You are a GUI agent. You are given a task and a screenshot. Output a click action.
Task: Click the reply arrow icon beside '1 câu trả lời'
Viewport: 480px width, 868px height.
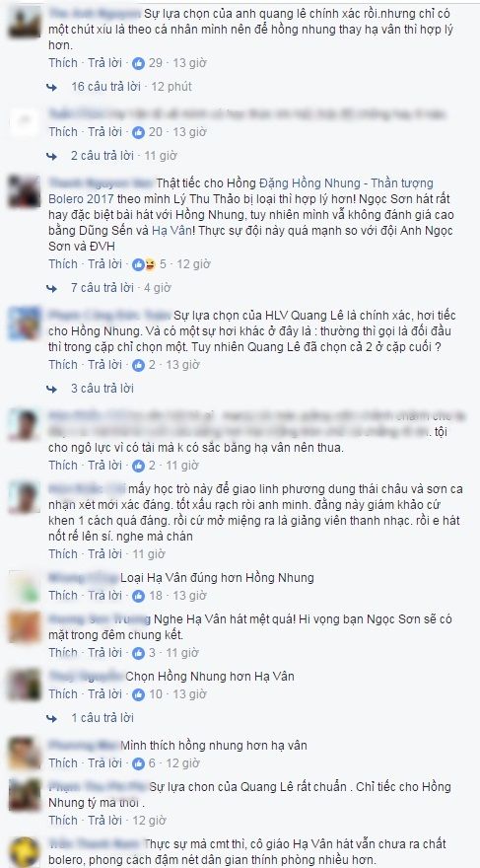(52, 718)
